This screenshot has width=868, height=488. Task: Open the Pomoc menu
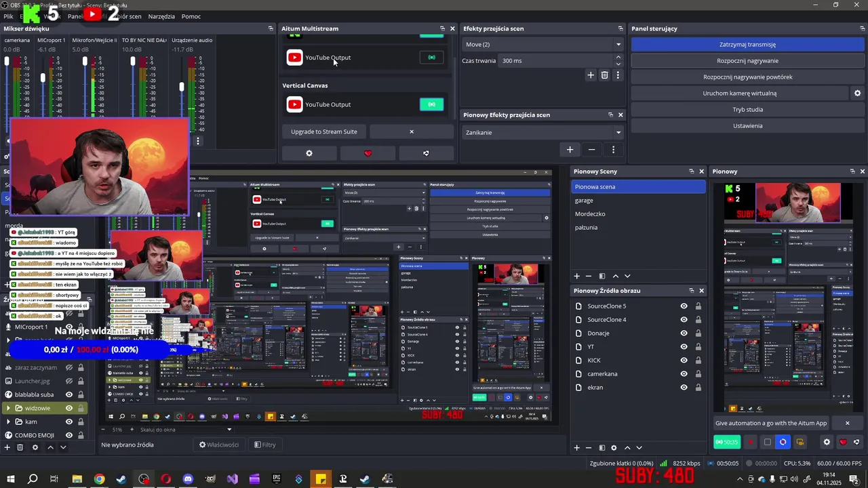191,16
